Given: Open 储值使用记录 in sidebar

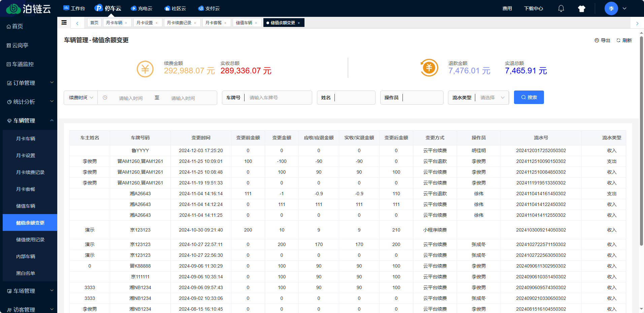Looking at the screenshot, I should pyautogui.click(x=30, y=240).
